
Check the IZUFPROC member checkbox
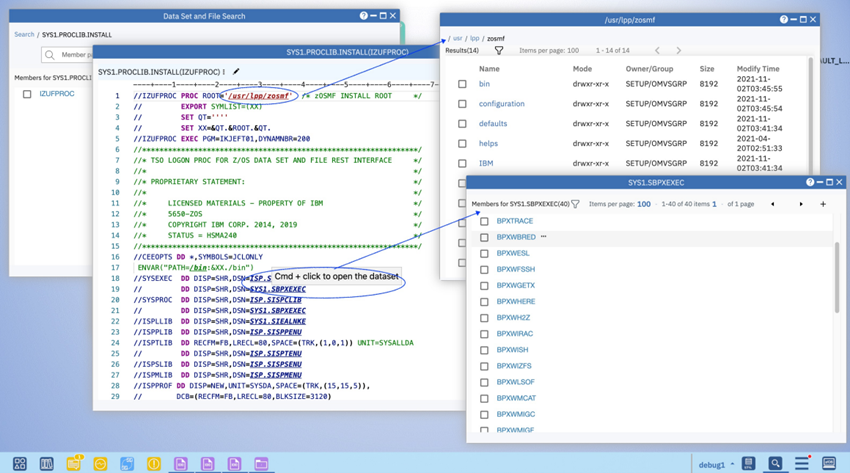click(27, 94)
